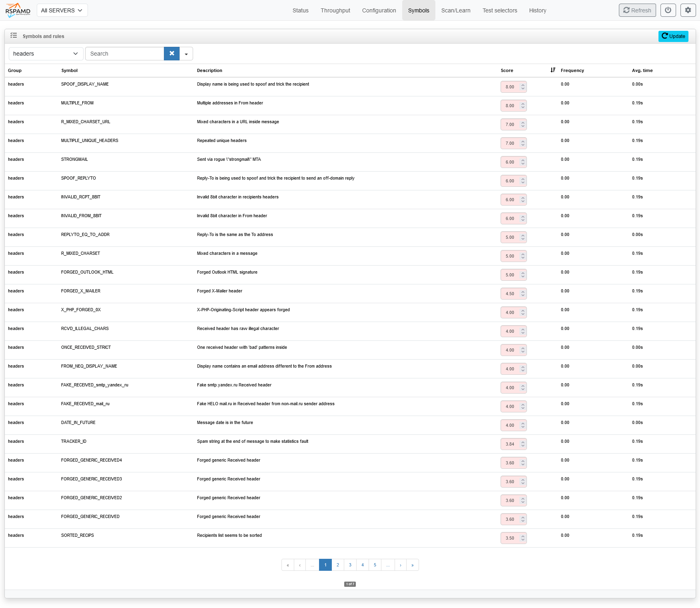
Task: Select the X_PHP_FORGED_0X symbol name
Action: click(x=81, y=310)
